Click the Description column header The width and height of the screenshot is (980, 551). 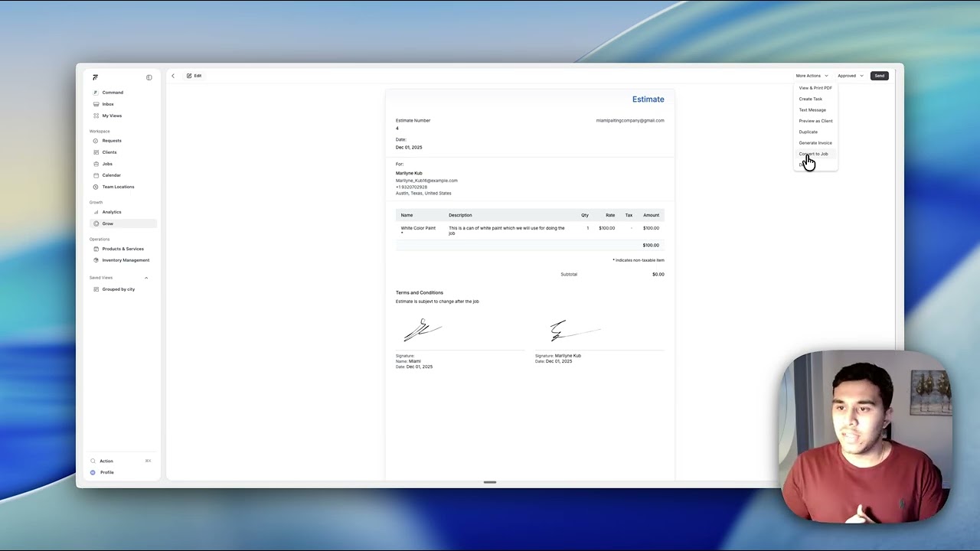point(460,215)
